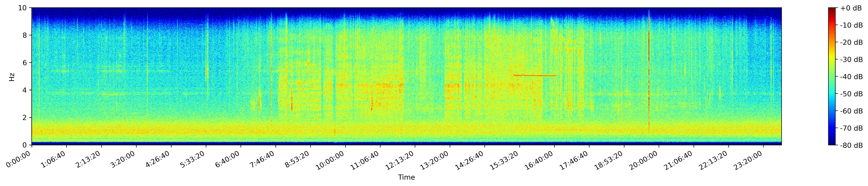Click the Hz y-axis title
868x186 pixels.
point(12,77)
